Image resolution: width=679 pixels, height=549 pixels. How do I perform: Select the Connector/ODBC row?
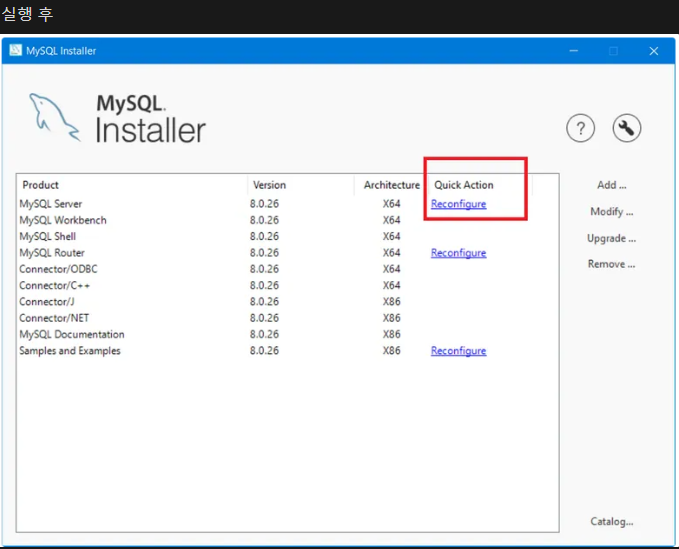pos(287,269)
